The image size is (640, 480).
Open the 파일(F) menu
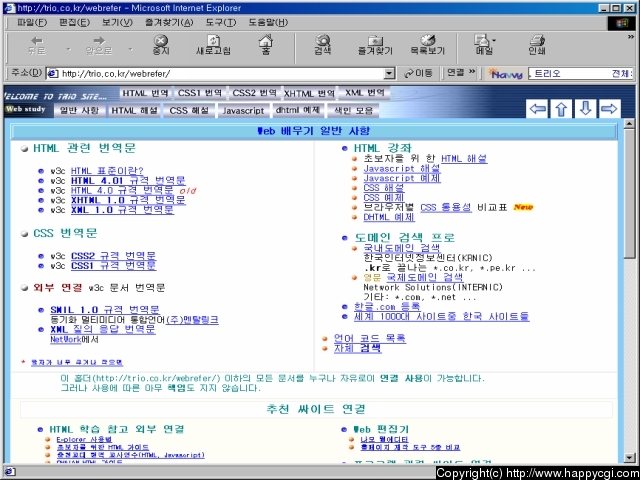click(32, 22)
